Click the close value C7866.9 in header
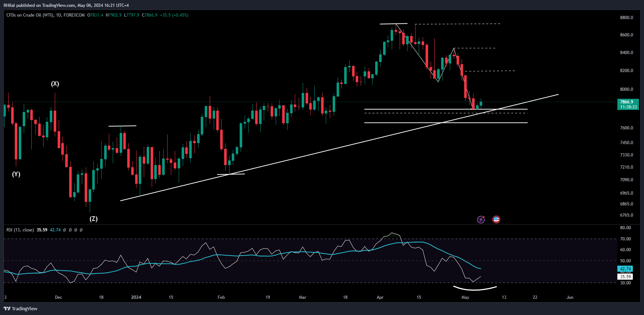 click(x=150, y=15)
